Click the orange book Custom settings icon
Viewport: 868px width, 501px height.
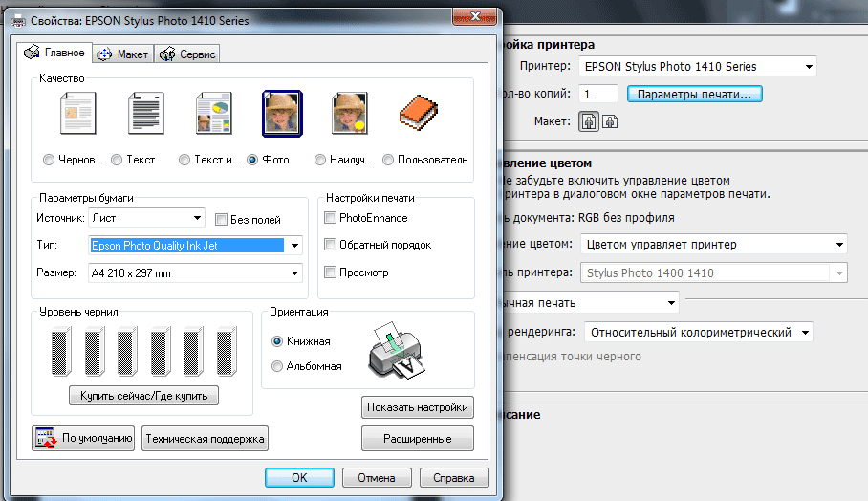pos(419,113)
